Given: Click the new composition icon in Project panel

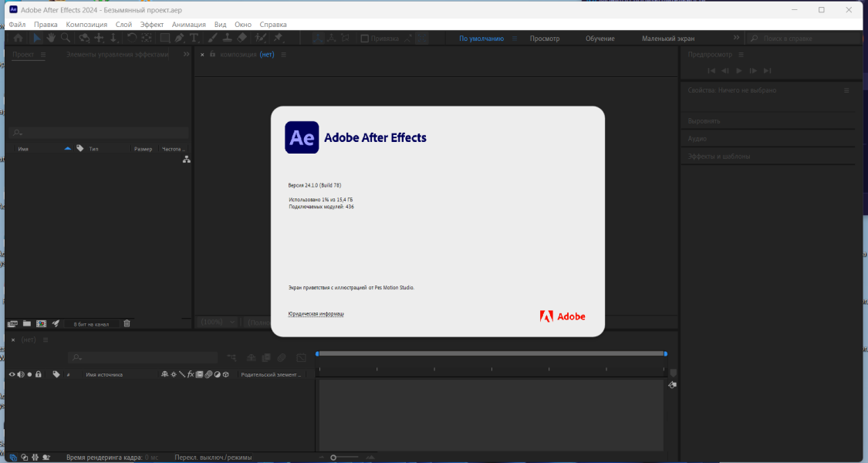Looking at the screenshot, I should (41, 323).
